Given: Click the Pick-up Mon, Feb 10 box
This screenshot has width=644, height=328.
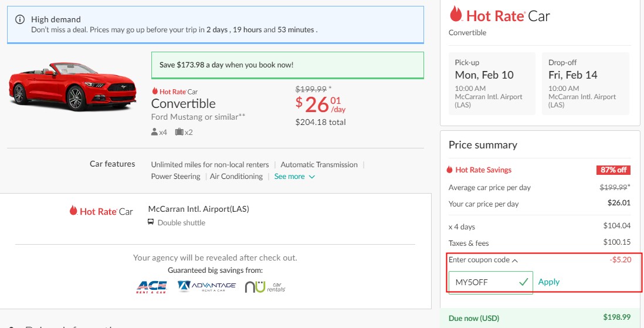Looking at the screenshot, I should tap(492, 83).
